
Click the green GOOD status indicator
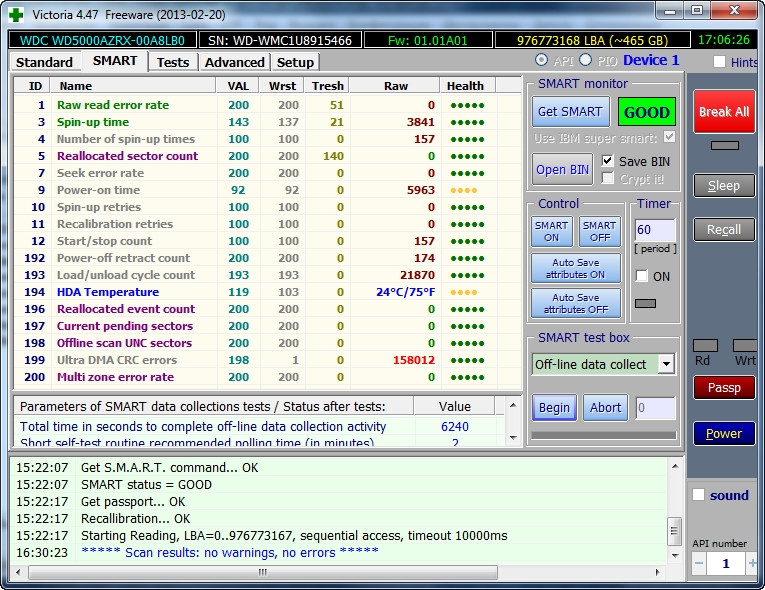[646, 112]
